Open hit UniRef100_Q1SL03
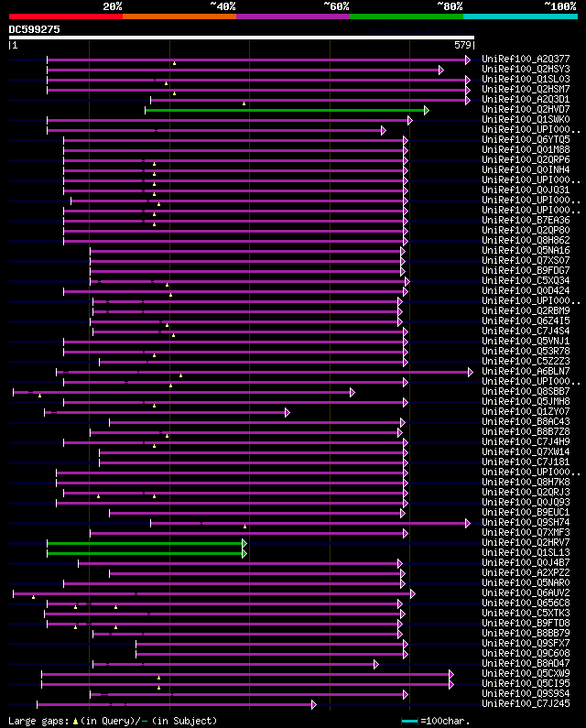 [526, 80]
